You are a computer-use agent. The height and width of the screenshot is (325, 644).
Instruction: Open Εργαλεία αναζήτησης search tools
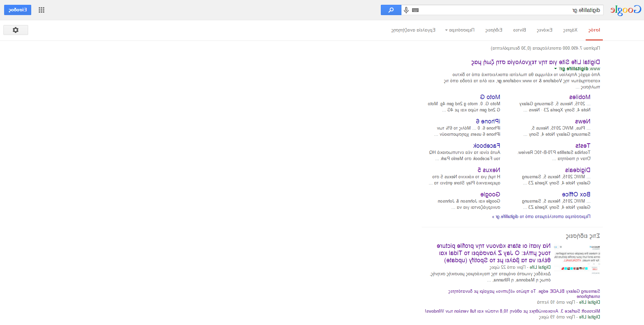click(413, 30)
